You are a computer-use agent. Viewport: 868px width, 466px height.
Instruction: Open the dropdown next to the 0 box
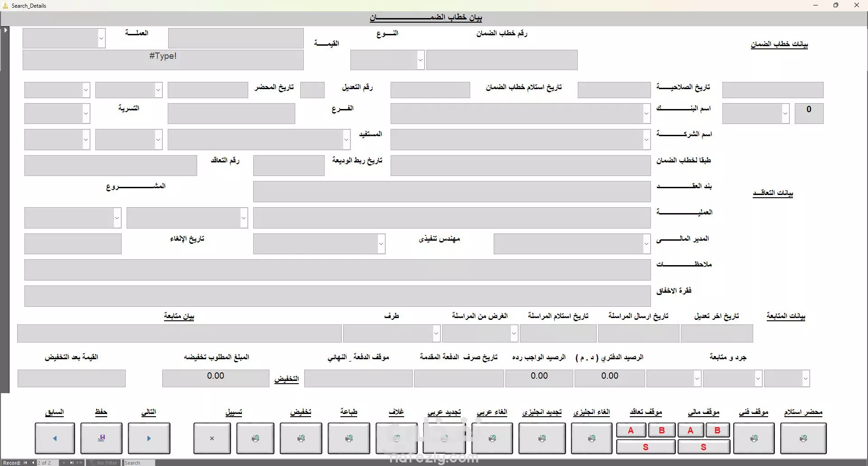[x=785, y=114]
